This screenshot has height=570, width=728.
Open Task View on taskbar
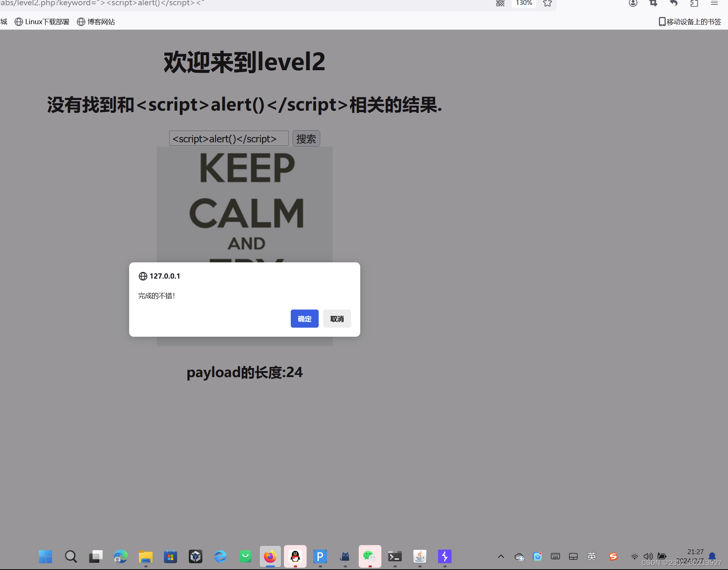96,556
